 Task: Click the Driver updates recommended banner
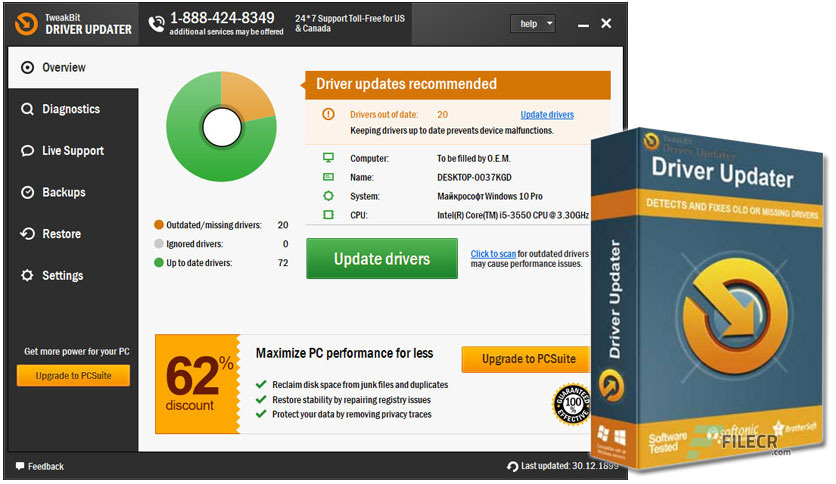tap(457, 85)
